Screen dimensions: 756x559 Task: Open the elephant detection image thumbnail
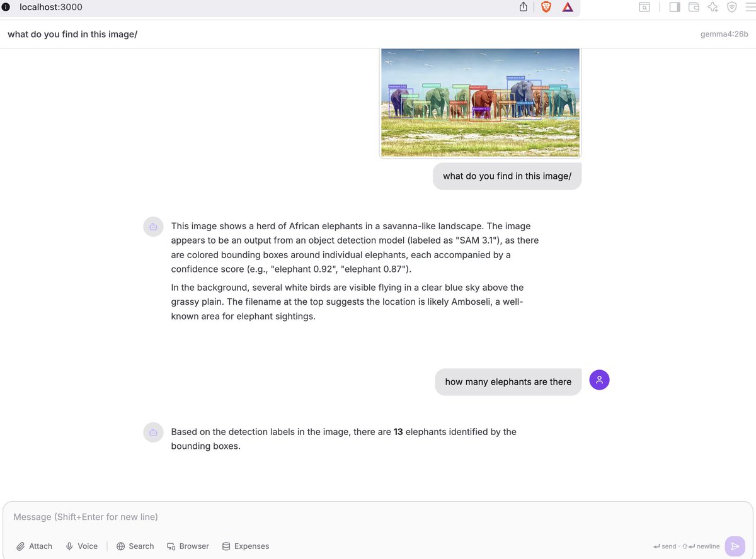pos(480,102)
